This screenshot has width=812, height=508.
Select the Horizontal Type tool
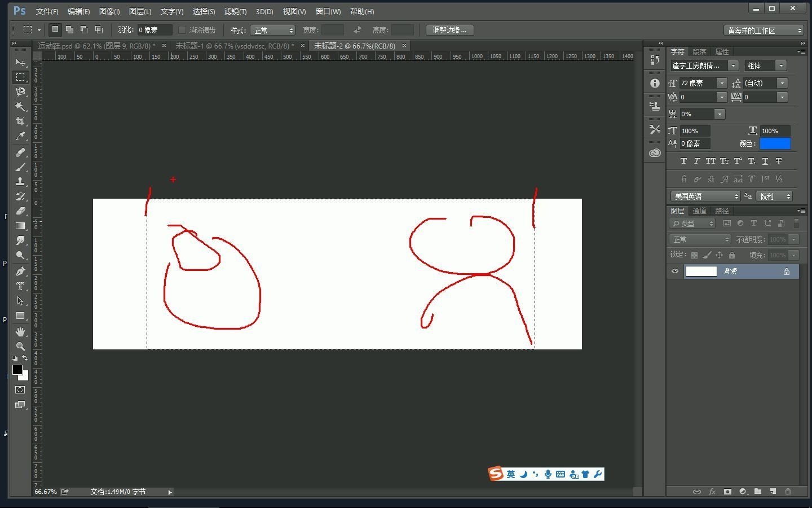(20, 286)
